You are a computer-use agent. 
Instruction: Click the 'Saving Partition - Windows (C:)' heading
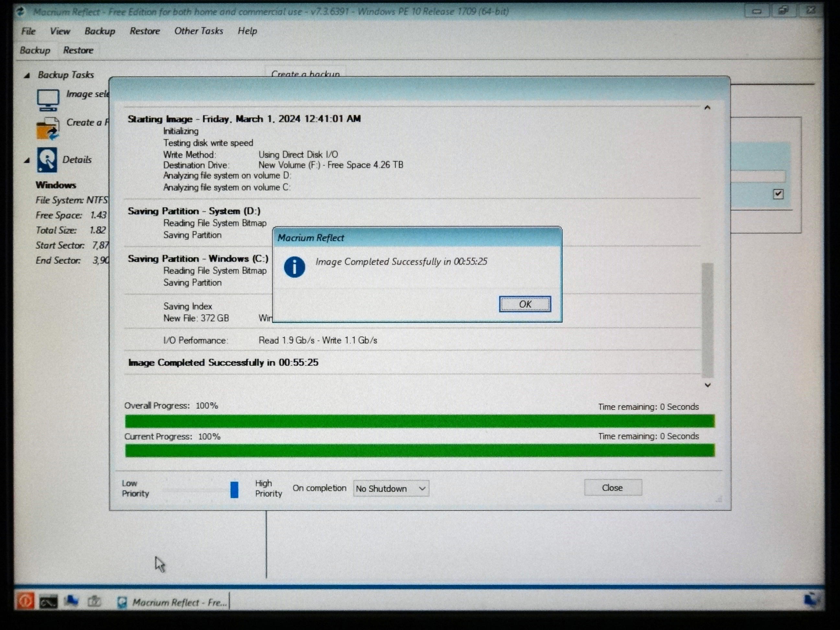click(x=198, y=259)
